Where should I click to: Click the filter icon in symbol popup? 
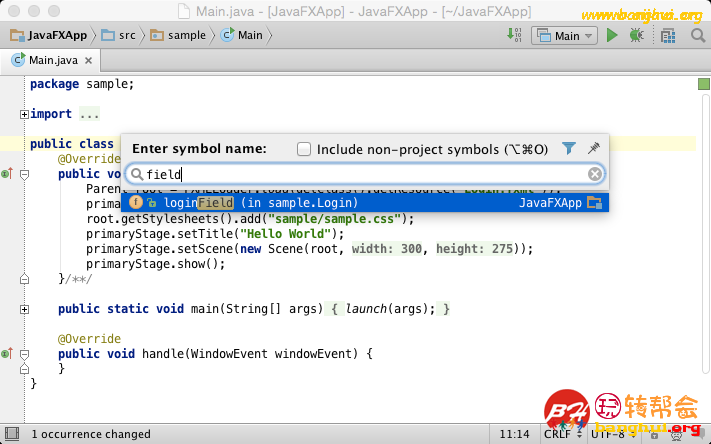tap(569, 148)
